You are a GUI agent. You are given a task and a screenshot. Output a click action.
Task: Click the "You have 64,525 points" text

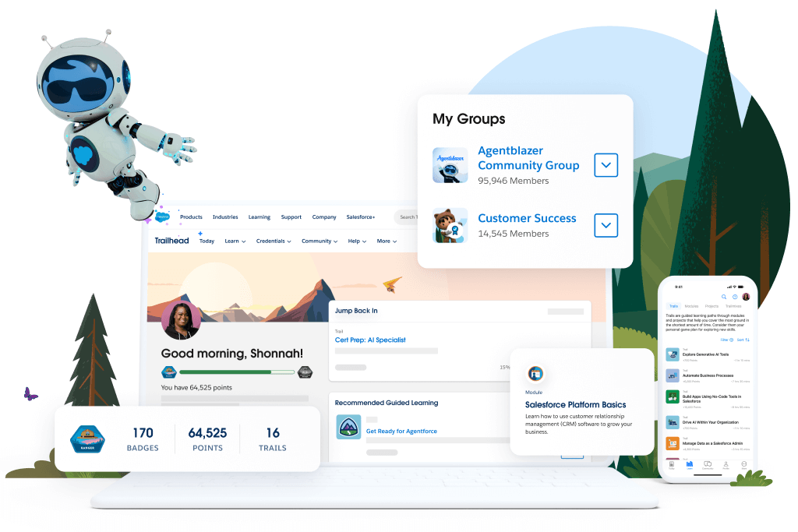click(196, 388)
